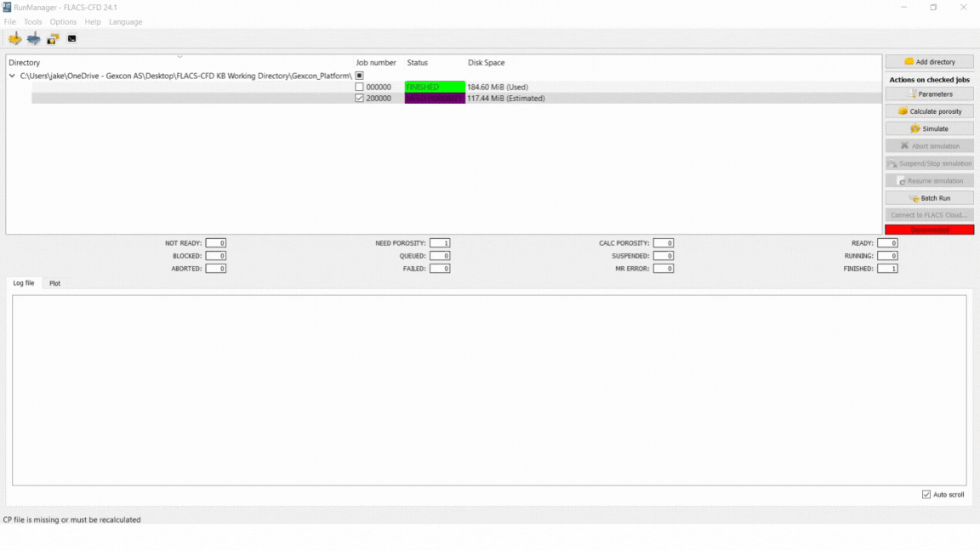
Task: Uncheck the job 200000 checkbox
Action: click(x=359, y=98)
